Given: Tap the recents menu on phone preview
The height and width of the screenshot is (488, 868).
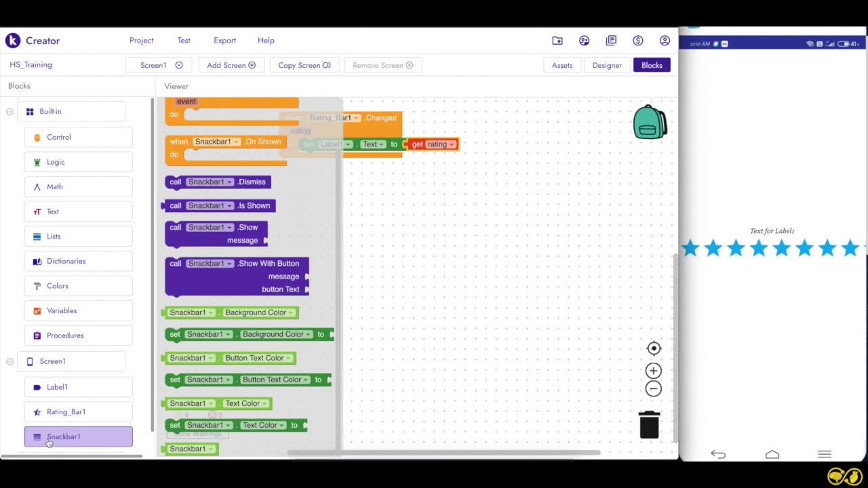Looking at the screenshot, I should pyautogui.click(x=825, y=454).
